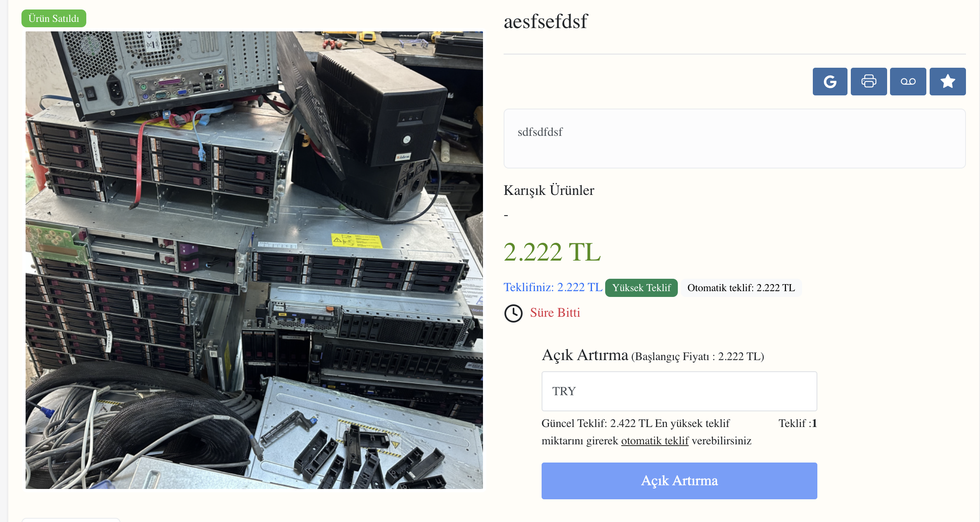Viewport: 980px width, 522px height.
Task: Click the Ürün Satıldı label
Action: (54, 19)
